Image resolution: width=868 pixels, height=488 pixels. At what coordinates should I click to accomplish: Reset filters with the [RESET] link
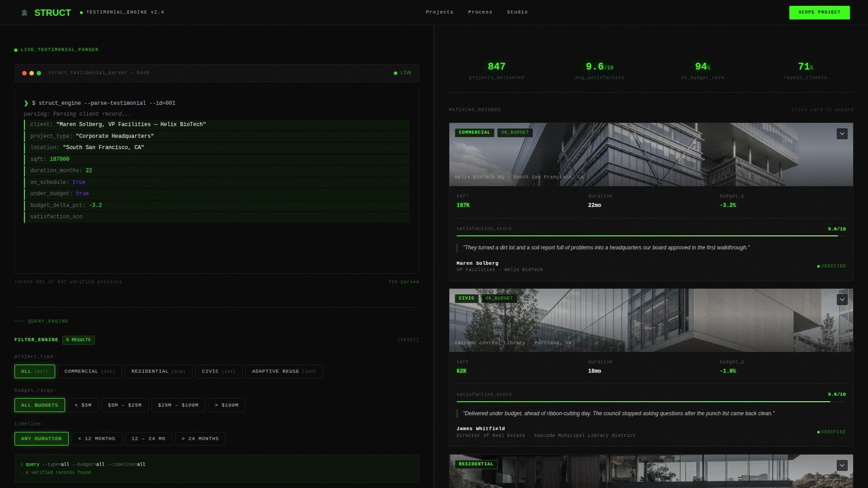[x=408, y=340]
